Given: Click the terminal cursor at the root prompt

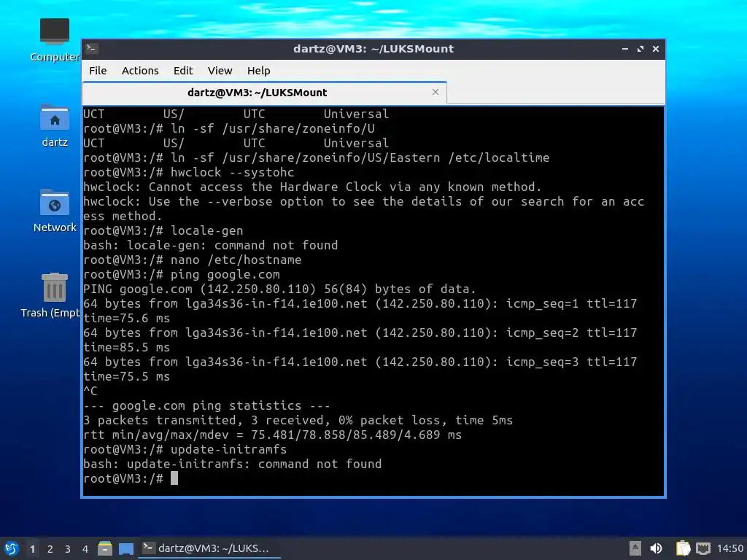Looking at the screenshot, I should (174, 478).
